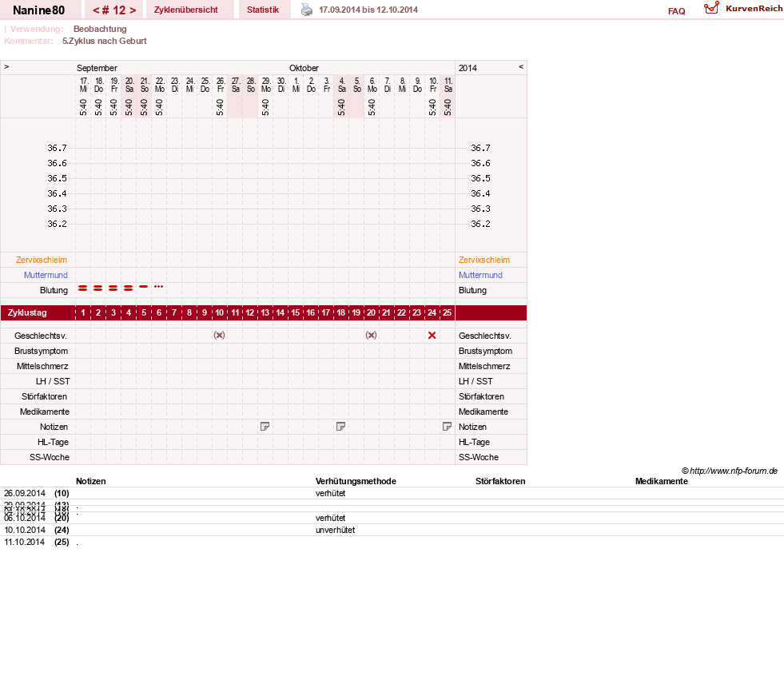Click the date header '11. Sa'
784x688 pixels.
448,85
